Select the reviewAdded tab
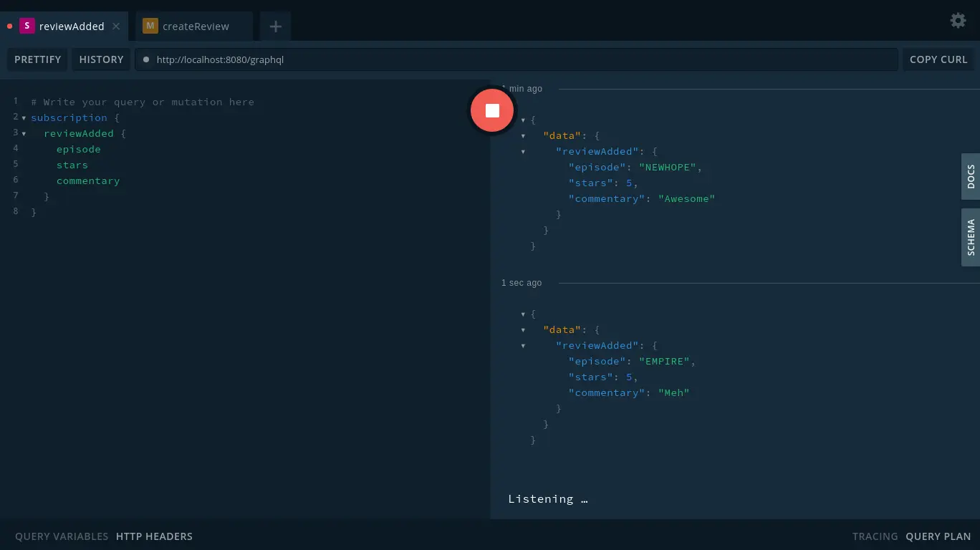The image size is (980, 550). (72, 26)
